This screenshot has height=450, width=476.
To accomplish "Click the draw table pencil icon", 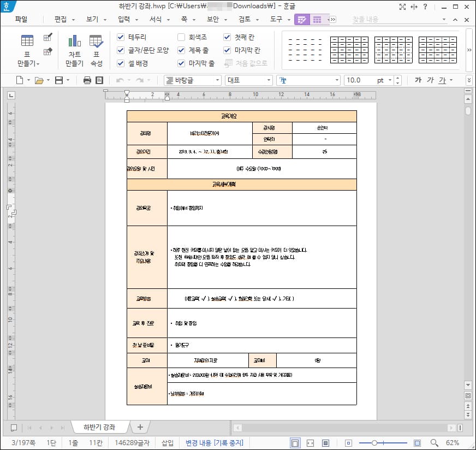I will tap(47, 37).
